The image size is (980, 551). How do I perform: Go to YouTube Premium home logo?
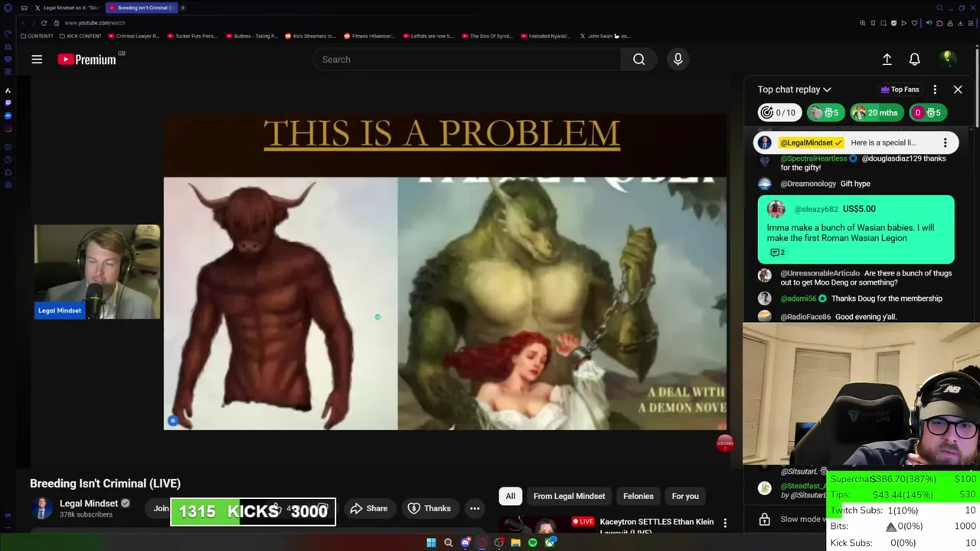pyautogui.click(x=87, y=59)
